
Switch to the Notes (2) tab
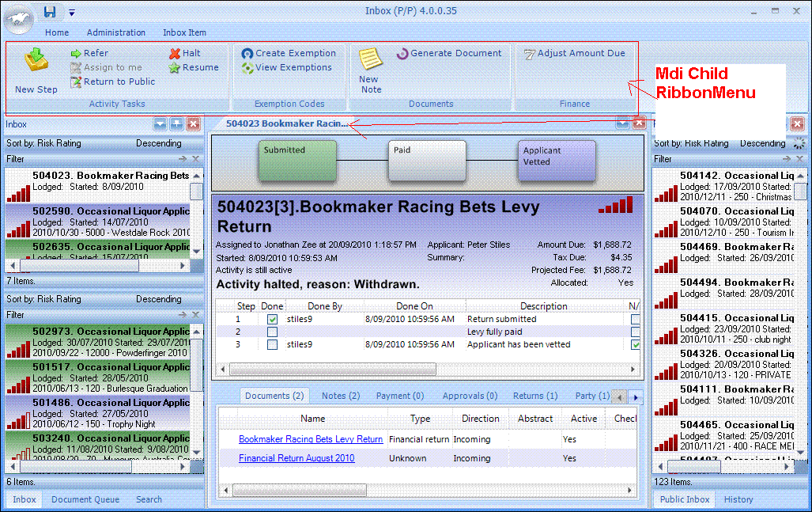pos(341,396)
